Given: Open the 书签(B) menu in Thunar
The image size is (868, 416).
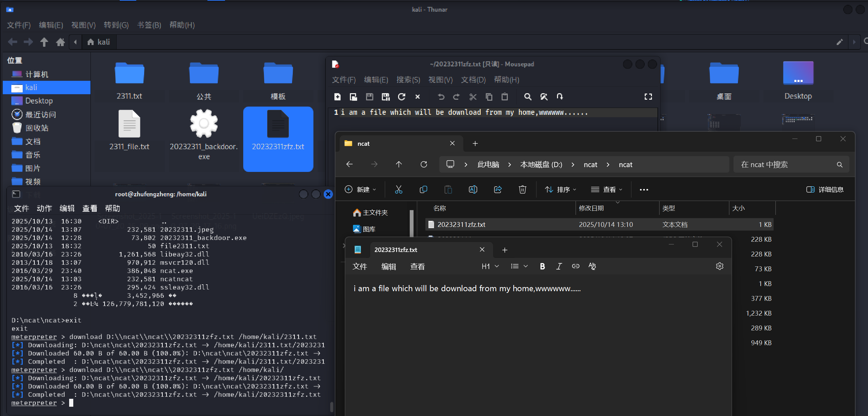Looking at the screenshot, I should pos(149,25).
